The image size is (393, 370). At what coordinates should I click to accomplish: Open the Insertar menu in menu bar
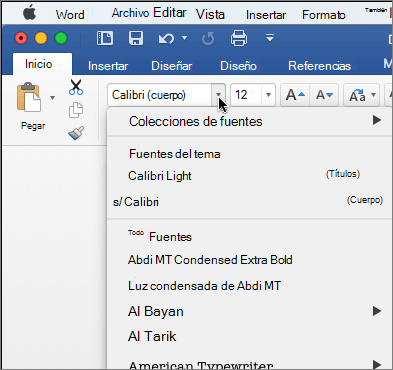click(266, 15)
